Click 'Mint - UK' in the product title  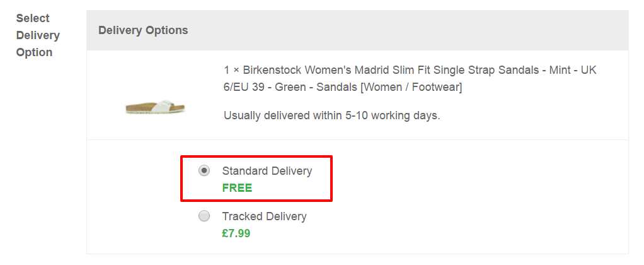click(x=573, y=71)
